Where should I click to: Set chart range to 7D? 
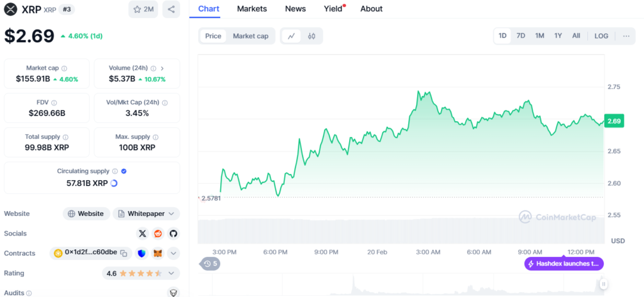(x=521, y=36)
